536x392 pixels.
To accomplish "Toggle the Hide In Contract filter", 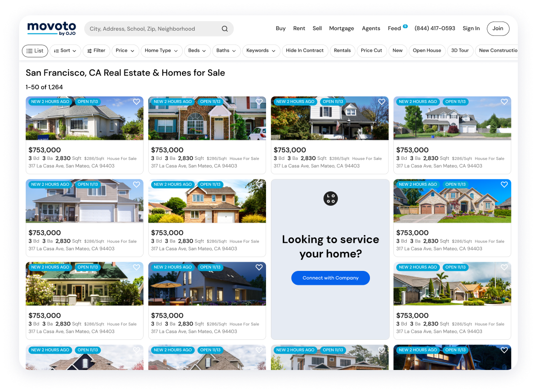I will click(304, 51).
